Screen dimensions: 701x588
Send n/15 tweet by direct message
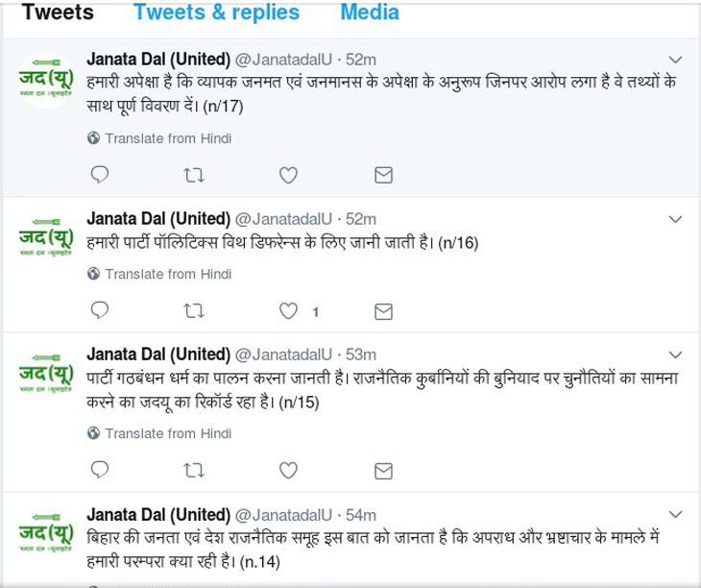click(383, 471)
